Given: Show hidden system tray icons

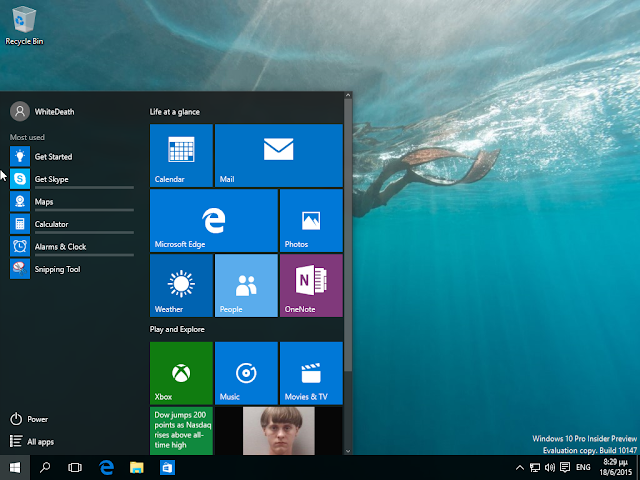Looking at the screenshot, I should tap(520, 467).
